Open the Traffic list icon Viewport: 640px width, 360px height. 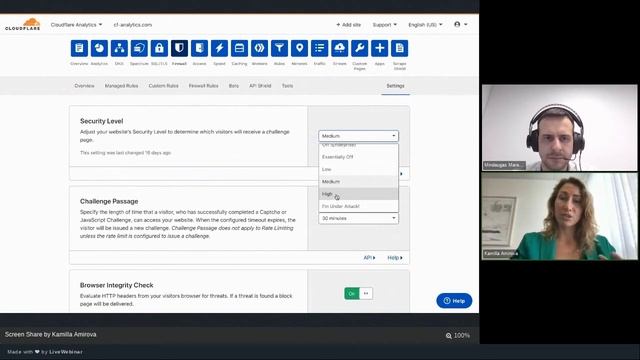[319, 48]
